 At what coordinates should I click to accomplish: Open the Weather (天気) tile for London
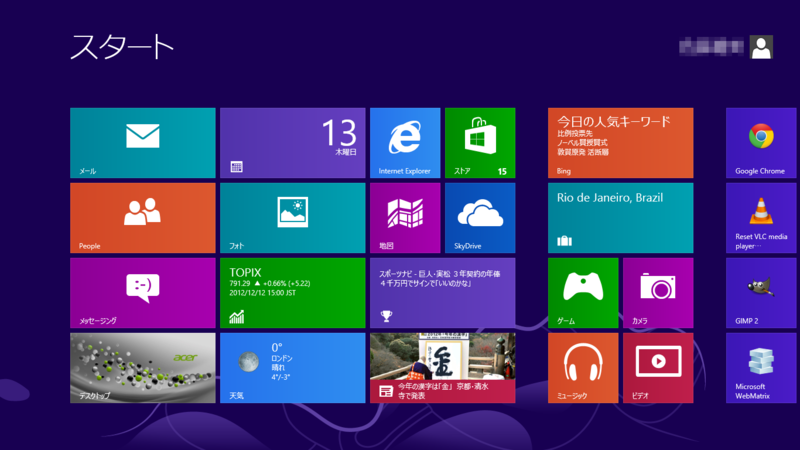click(x=292, y=368)
